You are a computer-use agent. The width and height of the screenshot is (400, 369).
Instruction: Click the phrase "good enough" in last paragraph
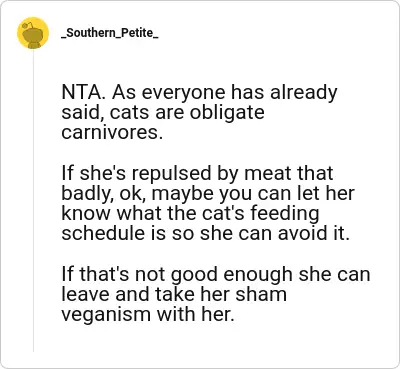(x=232, y=275)
